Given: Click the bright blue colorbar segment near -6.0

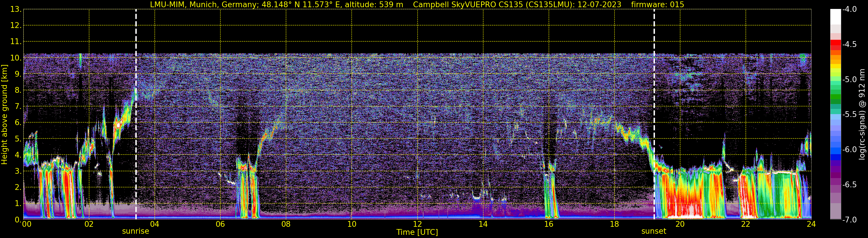Looking at the screenshot, I should [x=836, y=151].
